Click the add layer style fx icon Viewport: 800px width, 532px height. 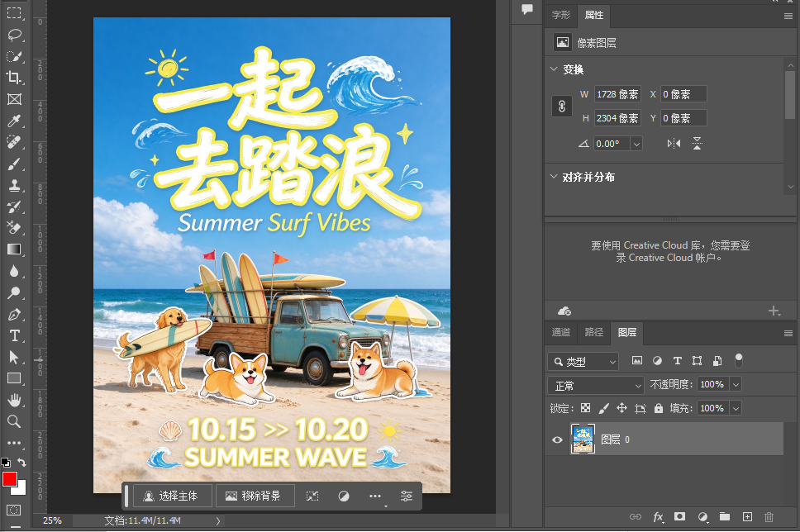[658, 517]
